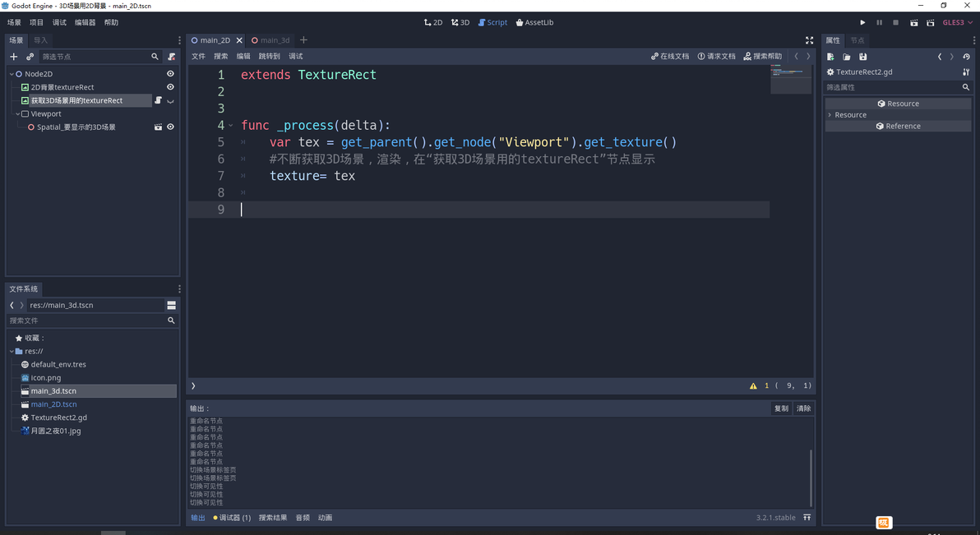Detach script icon in Scene dock toolbar
980x535 pixels.
point(171,56)
